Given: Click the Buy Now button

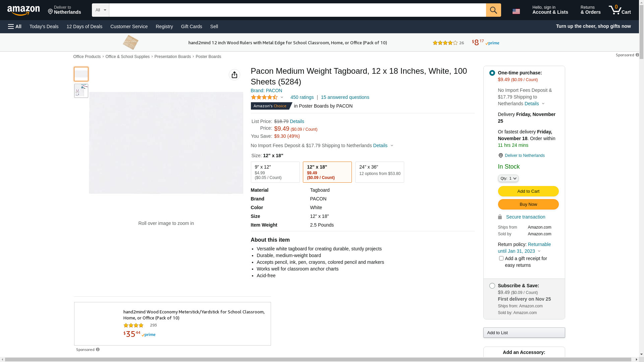Looking at the screenshot, I should [x=528, y=204].
